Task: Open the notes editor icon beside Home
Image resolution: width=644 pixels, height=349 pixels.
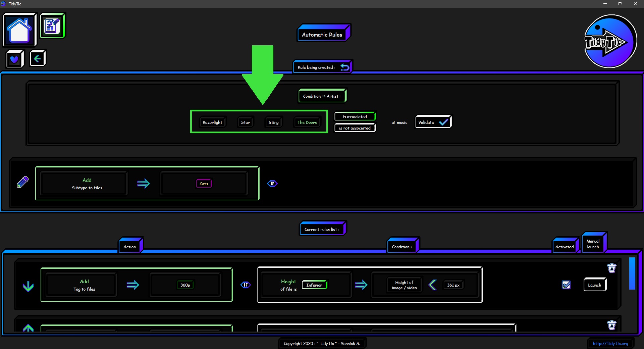Action: click(x=53, y=26)
